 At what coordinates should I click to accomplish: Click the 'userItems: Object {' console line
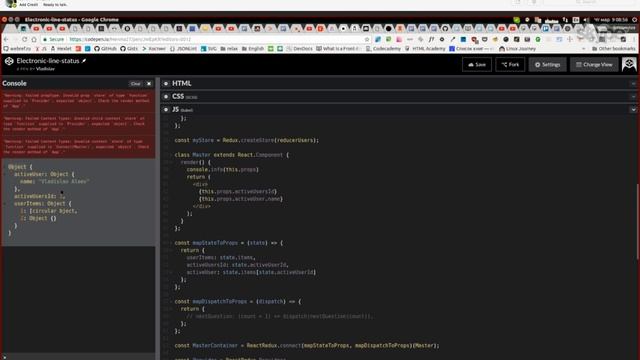[x=42, y=203]
